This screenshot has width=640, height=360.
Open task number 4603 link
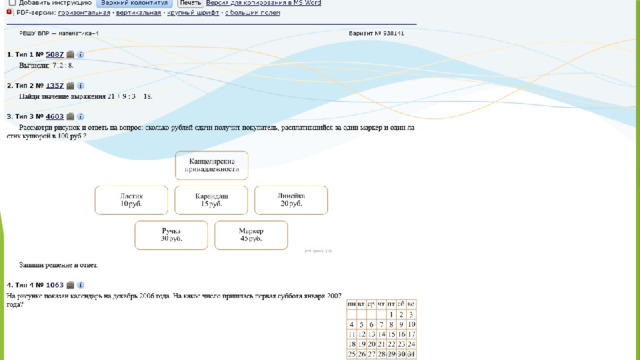pos(55,116)
